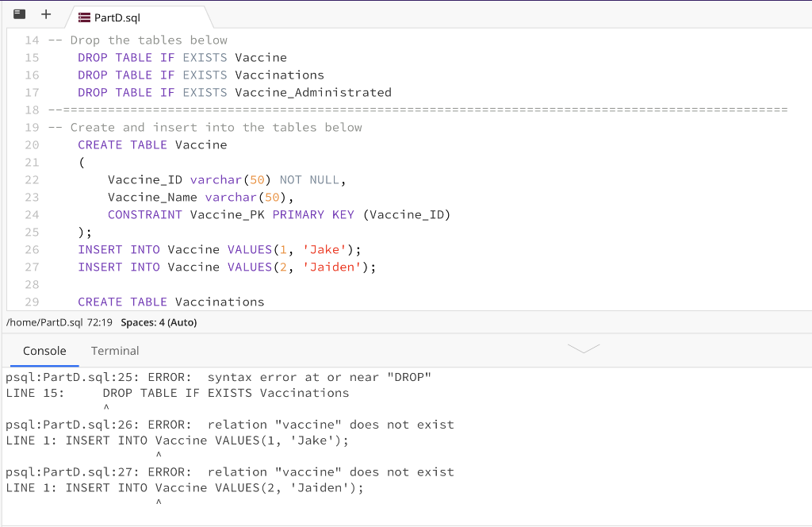Select the Console tab
The width and height of the screenshot is (812, 527).
coord(44,350)
